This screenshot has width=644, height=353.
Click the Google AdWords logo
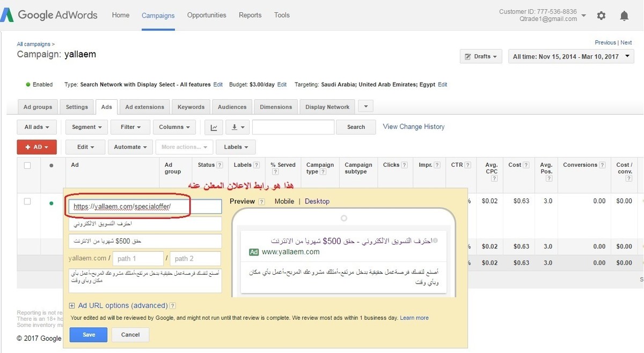pyautogui.click(x=49, y=15)
